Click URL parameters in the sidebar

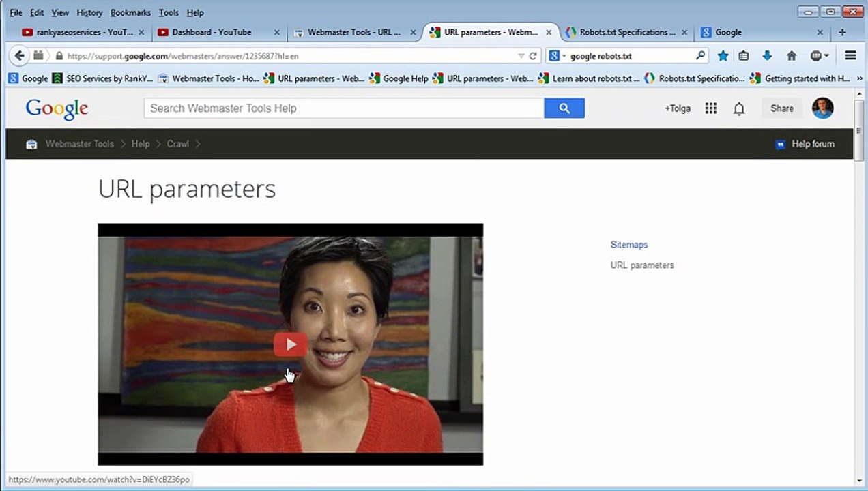coord(642,265)
